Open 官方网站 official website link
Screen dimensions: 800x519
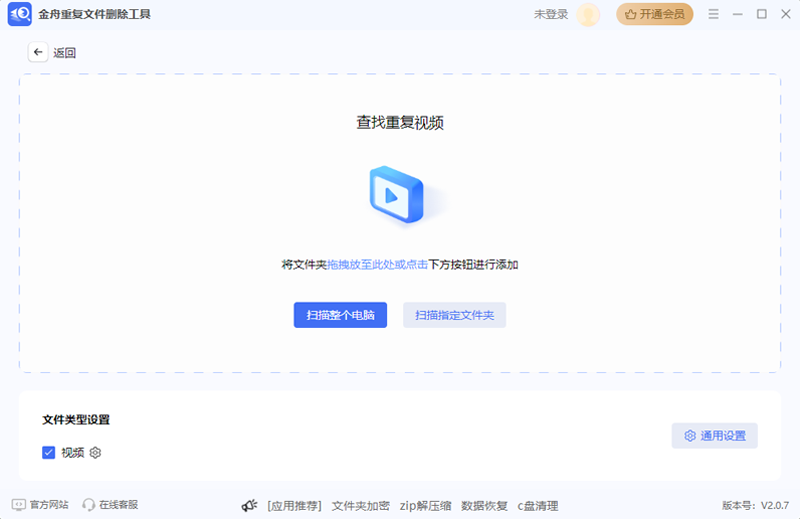coord(40,505)
